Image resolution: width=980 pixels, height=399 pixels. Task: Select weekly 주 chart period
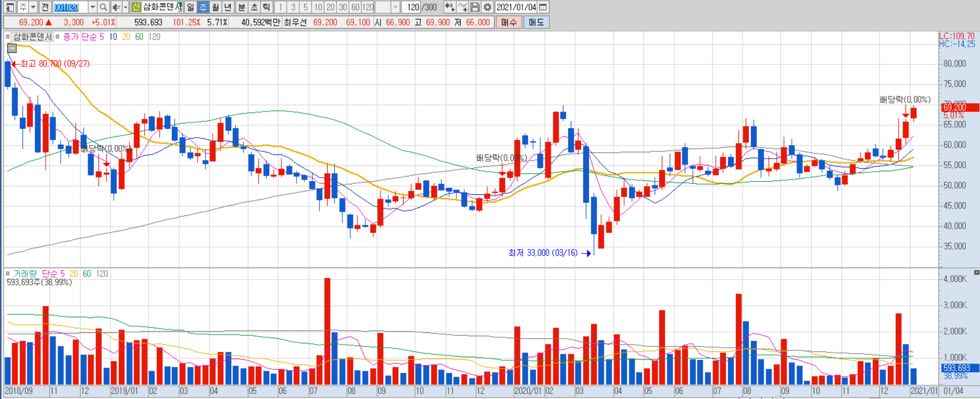point(203,7)
